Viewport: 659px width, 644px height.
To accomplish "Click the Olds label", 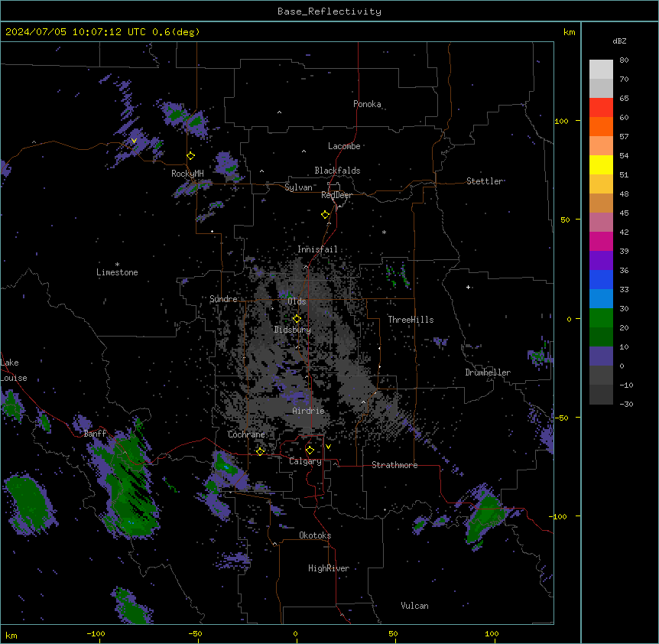I will [297, 301].
